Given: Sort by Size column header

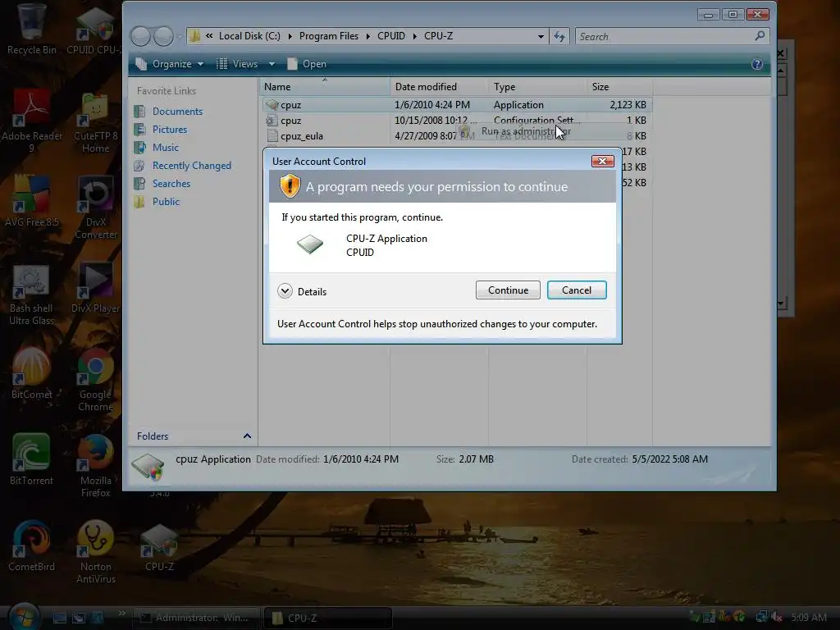Looking at the screenshot, I should [620, 87].
